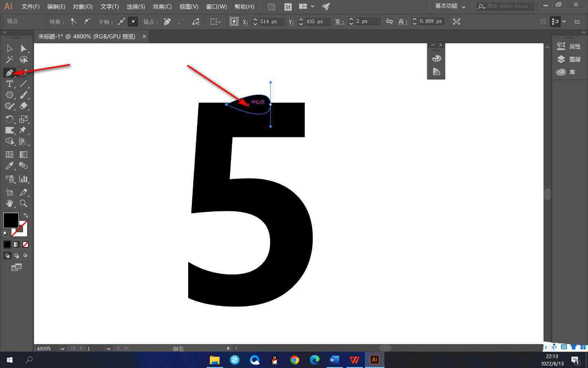Screen dimensions: 588x368
Task: Collapse the toolbar with double chevron
Action: [5, 32]
